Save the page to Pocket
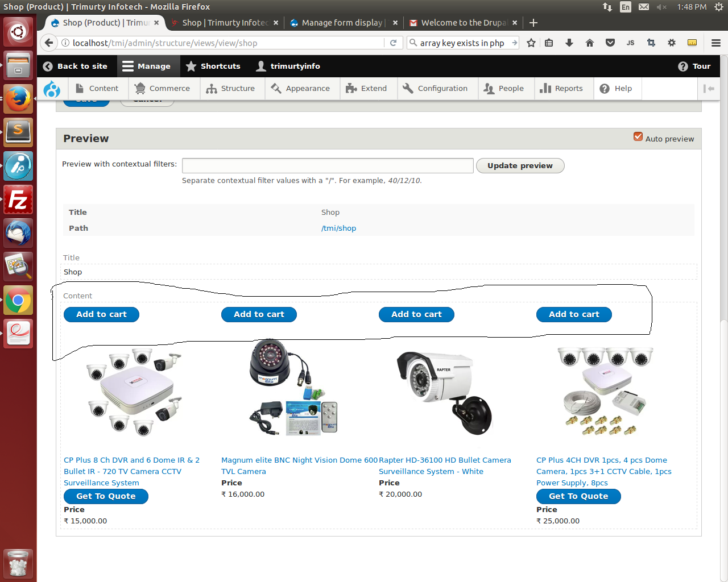 click(610, 43)
